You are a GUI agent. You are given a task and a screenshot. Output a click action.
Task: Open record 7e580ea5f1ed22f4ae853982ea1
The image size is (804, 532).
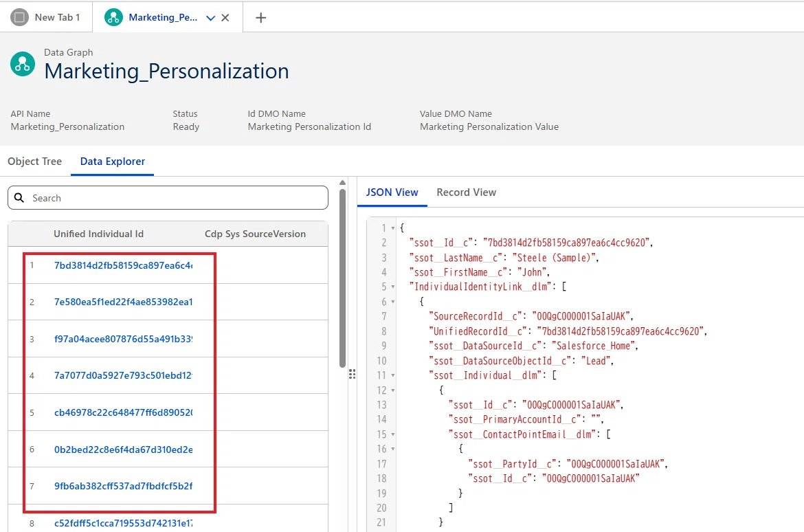tap(123, 302)
